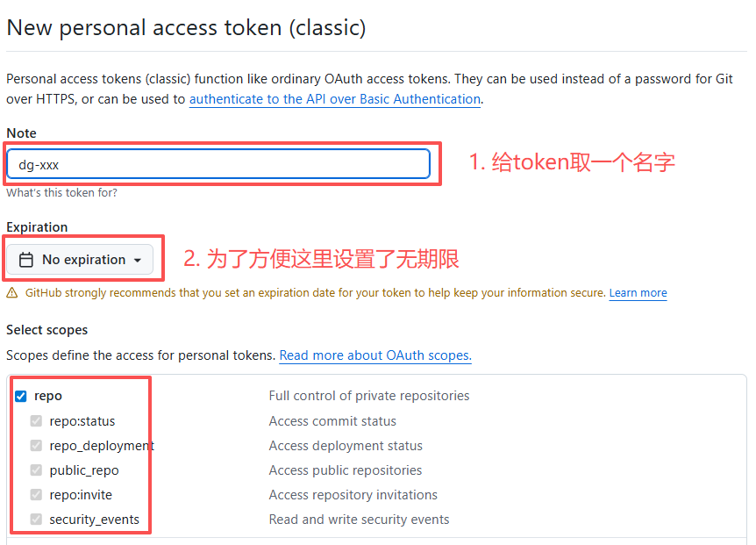Click inside the Note input field
The height and width of the screenshot is (545, 756).
(219, 163)
